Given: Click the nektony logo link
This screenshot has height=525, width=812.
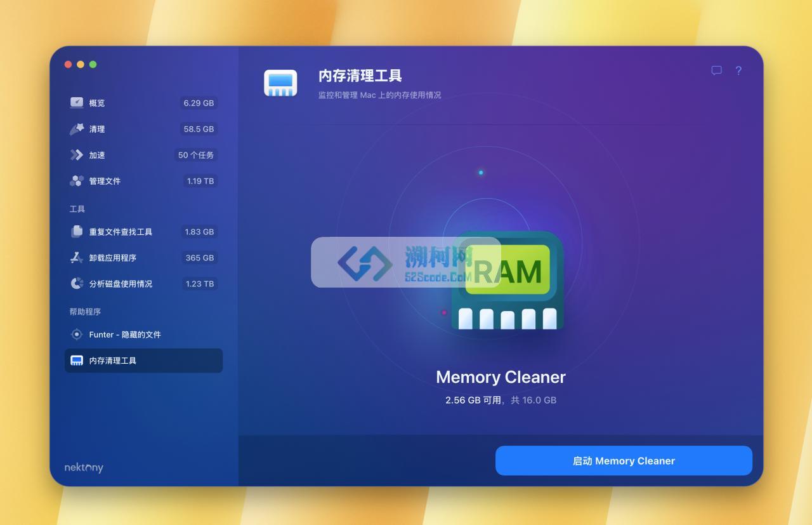Looking at the screenshot, I should tap(84, 467).
